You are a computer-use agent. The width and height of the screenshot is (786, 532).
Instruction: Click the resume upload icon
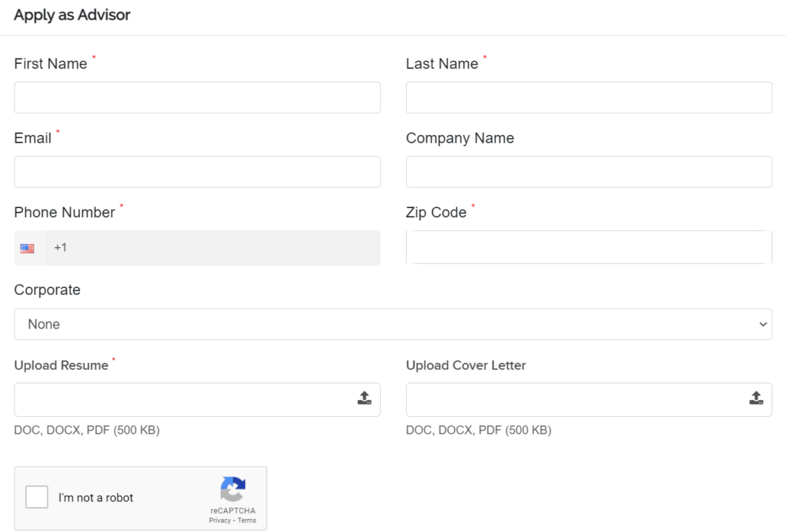365,398
